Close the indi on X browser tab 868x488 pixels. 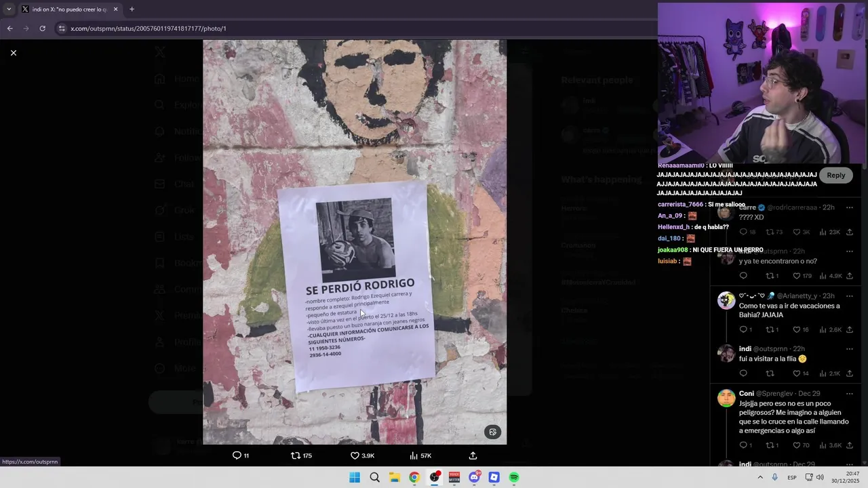[115, 9]
